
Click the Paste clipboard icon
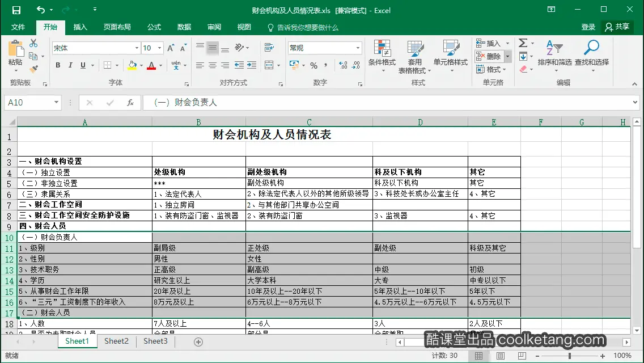(x=16, y=49)
